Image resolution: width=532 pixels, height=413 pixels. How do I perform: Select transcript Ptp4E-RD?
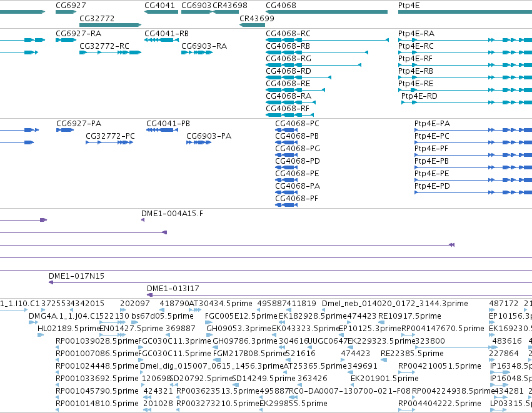[466, 102]
